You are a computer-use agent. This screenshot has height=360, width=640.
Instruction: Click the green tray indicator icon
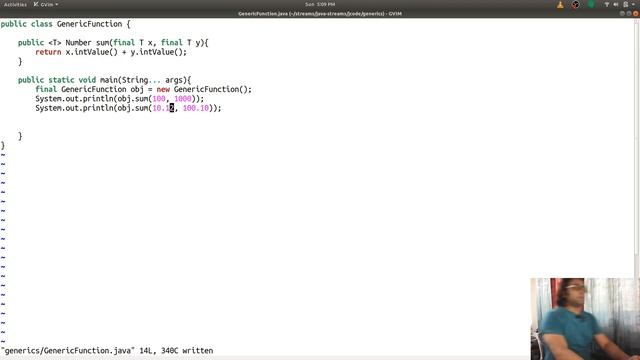click(x=591, y=4)
